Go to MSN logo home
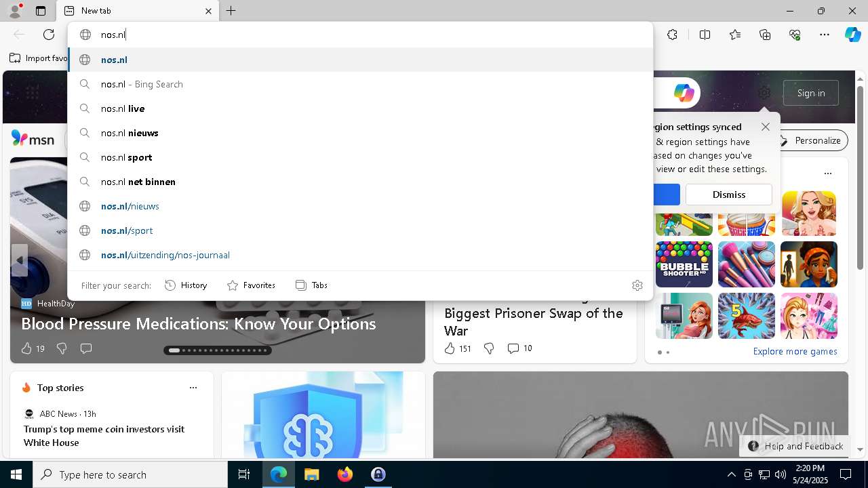This screenshot has width=868, height=488. 33,140
